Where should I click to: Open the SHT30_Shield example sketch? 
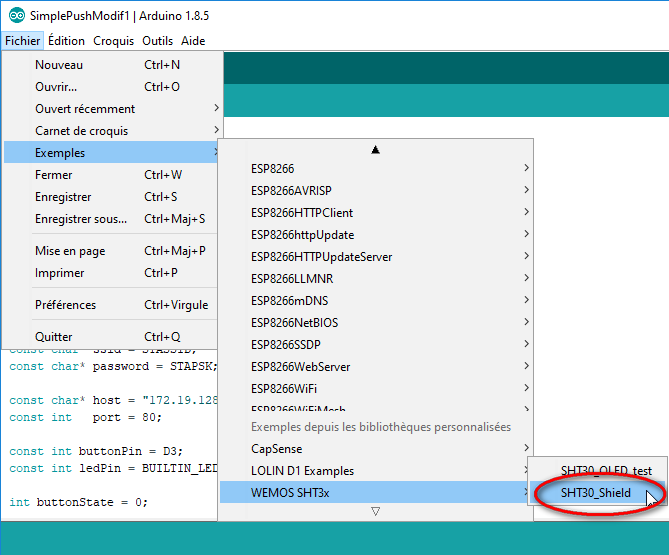tap(597, 493)
